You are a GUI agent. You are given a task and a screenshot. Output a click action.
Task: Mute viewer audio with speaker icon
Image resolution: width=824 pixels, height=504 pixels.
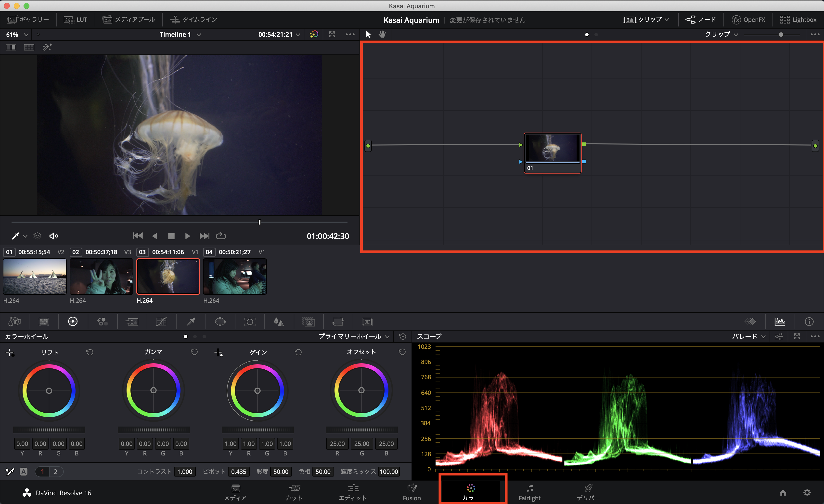click(x=53, y=236)
